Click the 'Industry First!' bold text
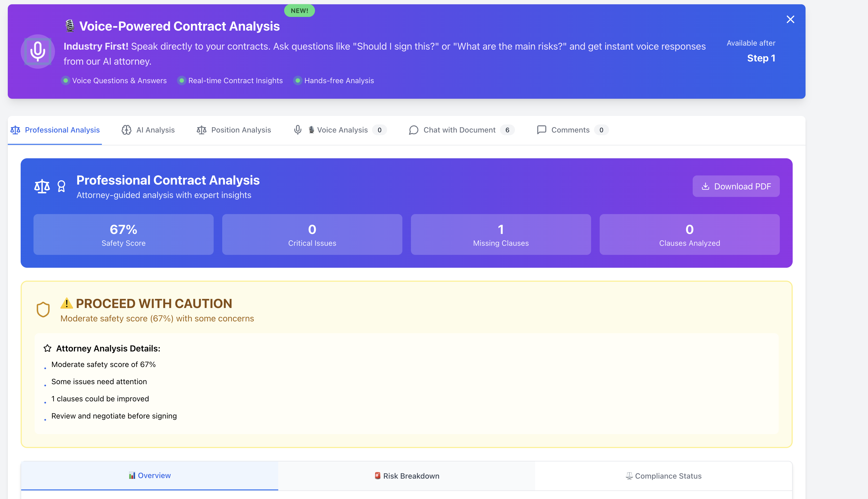The image size is (868, 499). [96, 46]
